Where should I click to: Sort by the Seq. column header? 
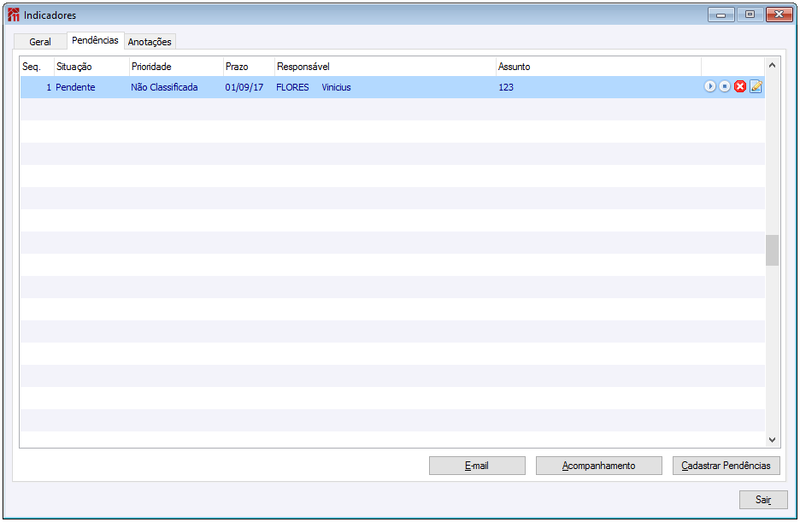click(x=37, y=67)
